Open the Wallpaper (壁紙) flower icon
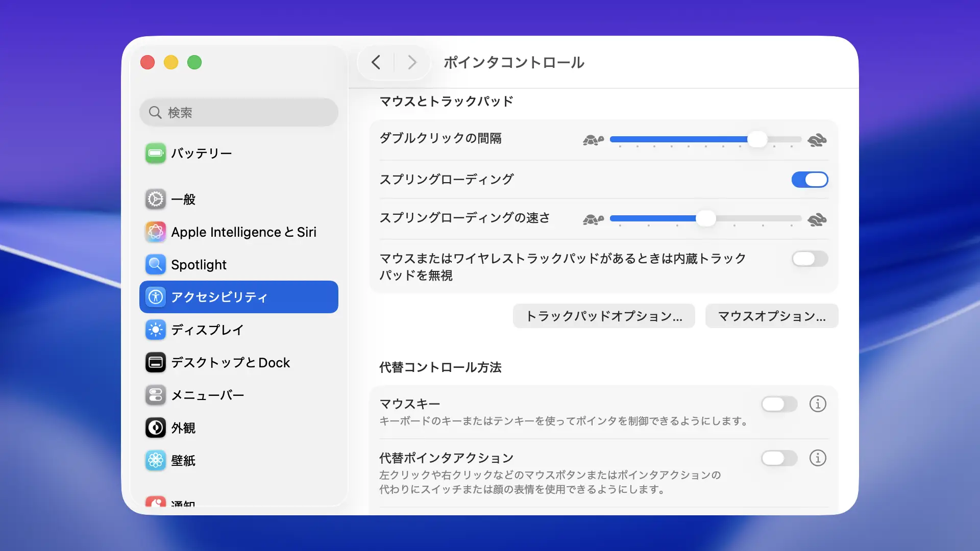 click(x=155, y=461)
